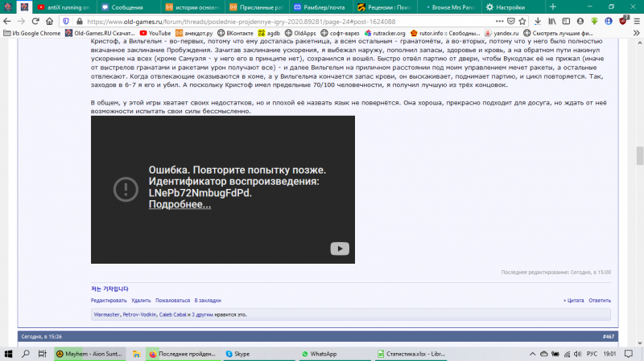Open the Из Google Chrome bookmarks folder
644x361 pixels.
[x=31, y=33]
